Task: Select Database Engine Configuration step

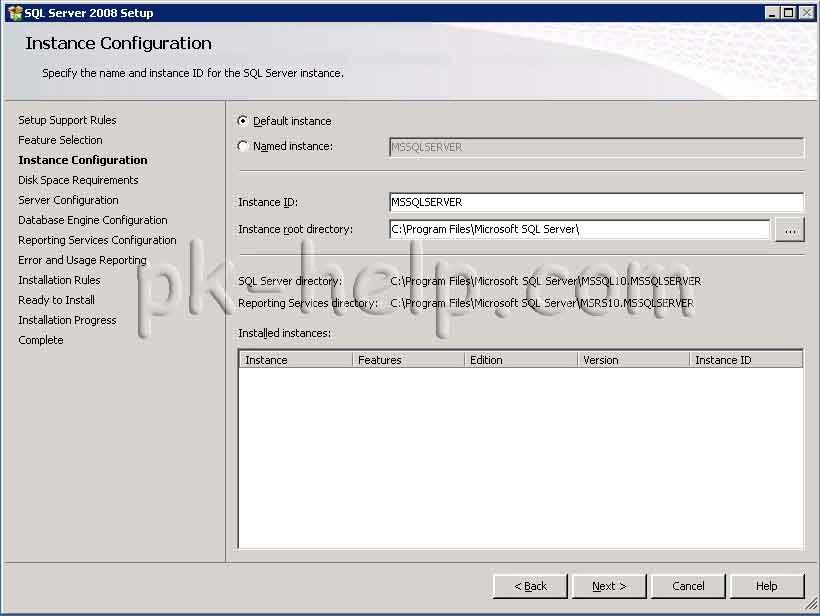Action: pyautogui.click(x=93, y=220)
